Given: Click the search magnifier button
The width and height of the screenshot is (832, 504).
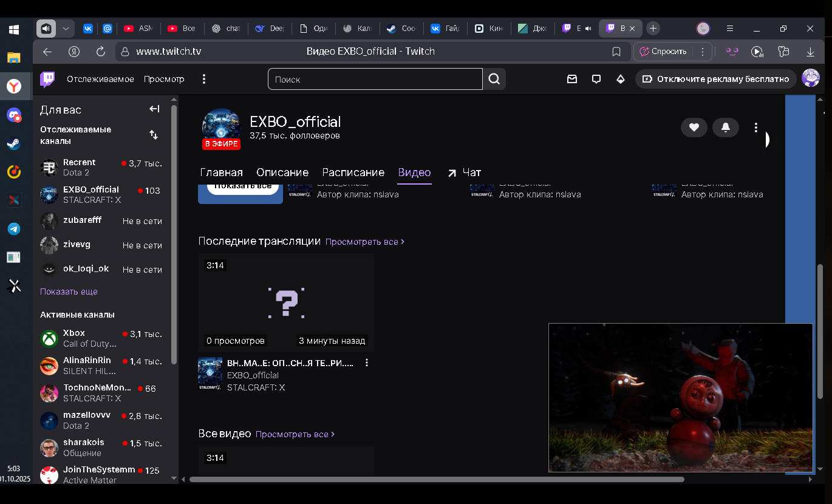Looking at the screenshot, I should [494, 79].
